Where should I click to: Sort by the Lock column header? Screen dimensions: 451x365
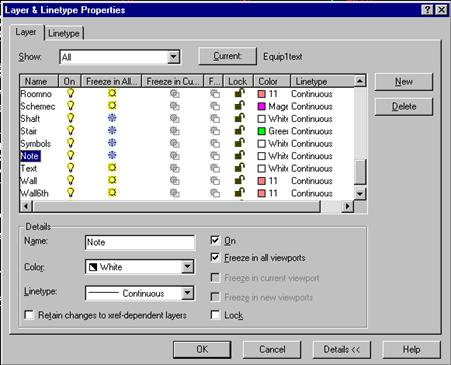tap(238, 81)
